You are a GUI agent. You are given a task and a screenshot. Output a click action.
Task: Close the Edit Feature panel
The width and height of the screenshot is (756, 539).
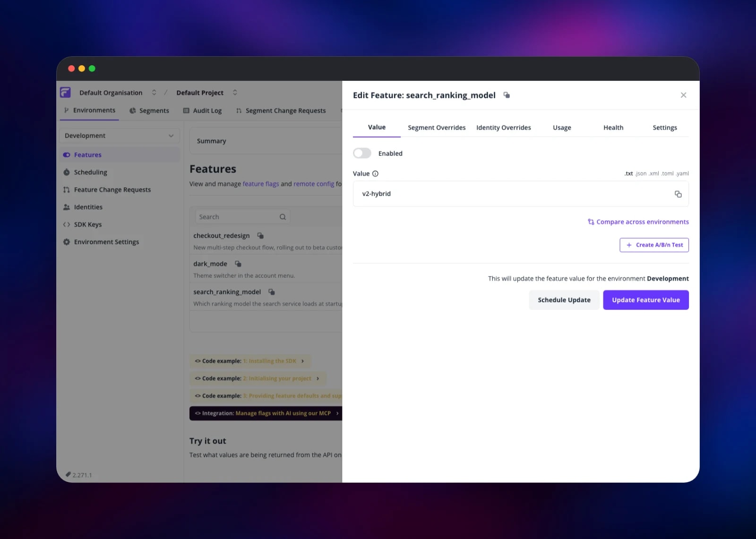pos(683,95)
